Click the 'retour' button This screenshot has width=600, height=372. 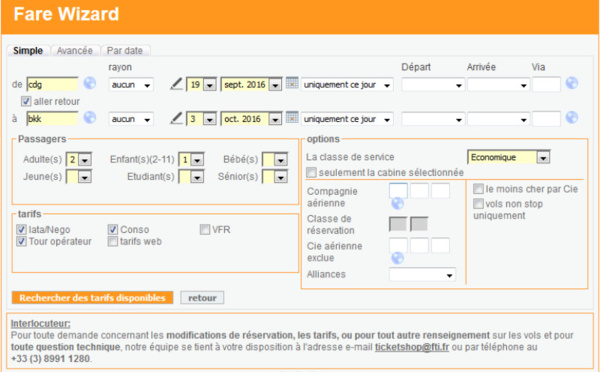[202, 298]
